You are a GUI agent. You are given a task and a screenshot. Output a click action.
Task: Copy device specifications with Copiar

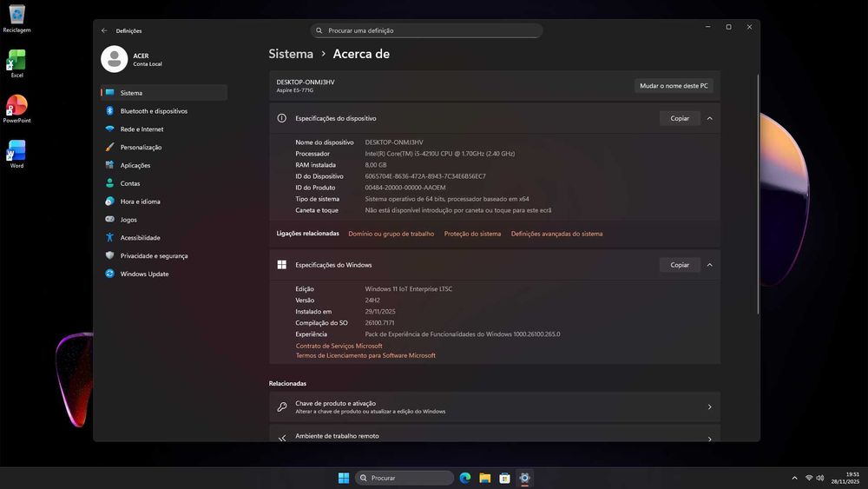[x=680, y=118]
